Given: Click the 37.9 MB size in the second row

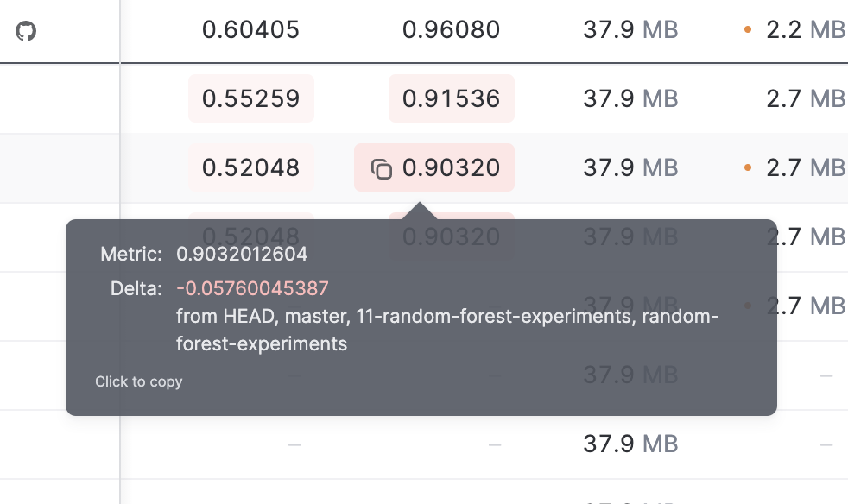Looking at the screenshot, I should click(x=630, y=98).
